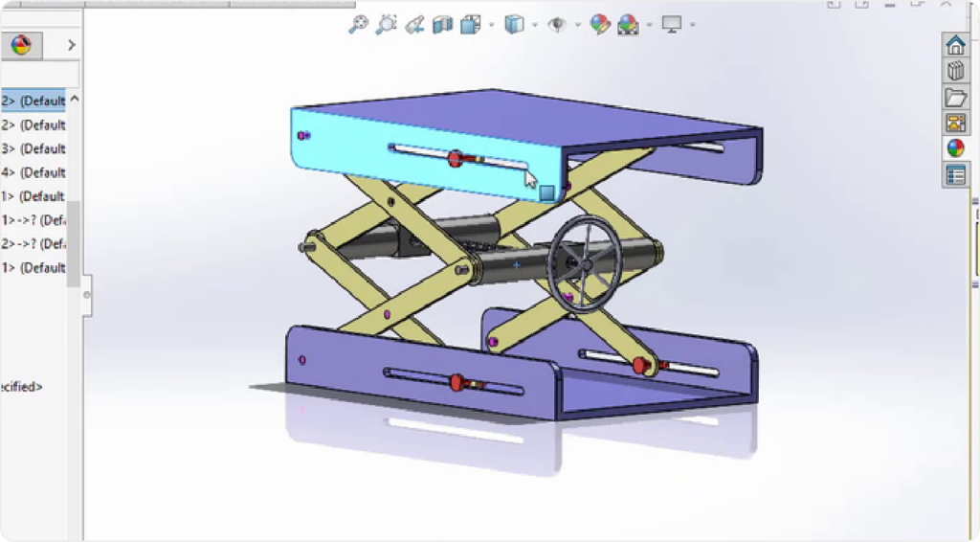Open the Hide/Show Items eye dropdown
The width and height of the screenshot is (980, 542).
[577, 25]
